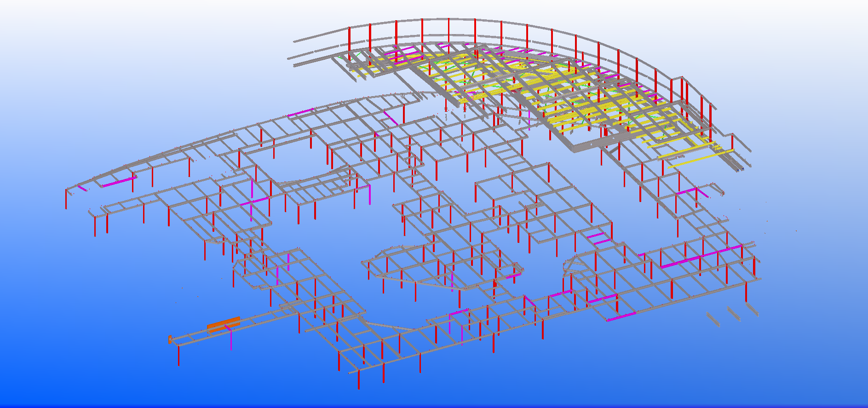Pick the magenta post beside the orange panel
The height and width of the screenshot is (408, 868).
coord(231,340)
